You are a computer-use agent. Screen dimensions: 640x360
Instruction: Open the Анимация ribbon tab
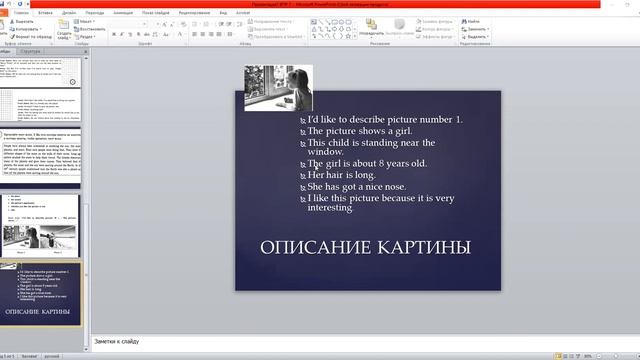123,13
